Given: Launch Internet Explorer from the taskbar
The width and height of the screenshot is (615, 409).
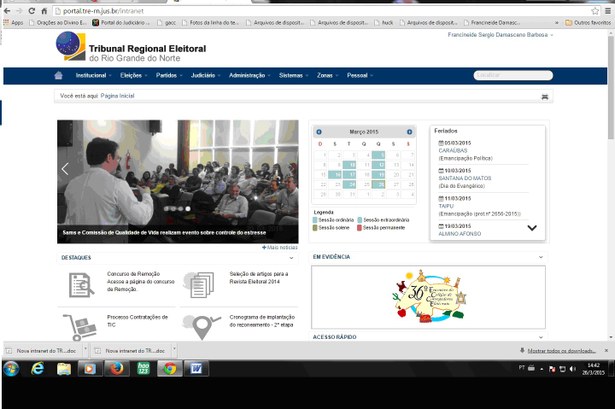Looking at the screenshot, I should [38, 369].
